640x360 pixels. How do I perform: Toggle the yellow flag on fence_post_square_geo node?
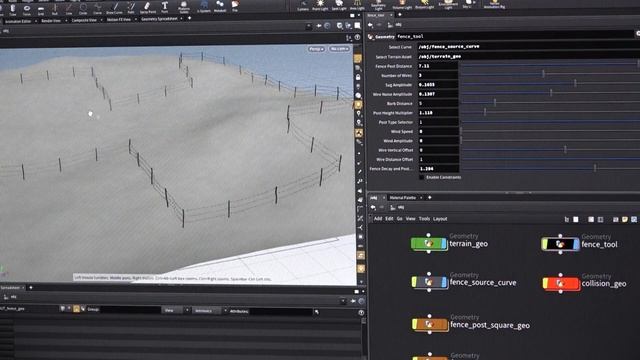pyautogui.click(x=415, y=324)
